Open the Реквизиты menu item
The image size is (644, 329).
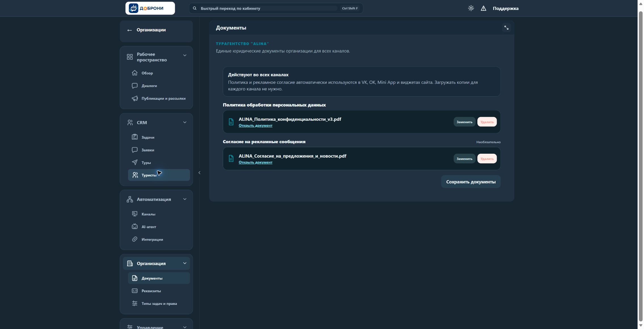pos(159,291)
